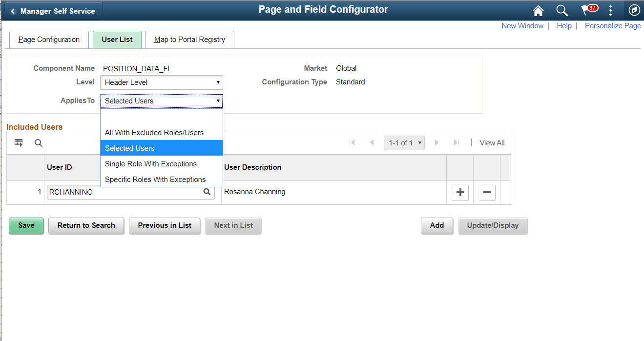Click the grid personalize icon in Included Users
Screen dimensions: 644x341
pos(19,143)
